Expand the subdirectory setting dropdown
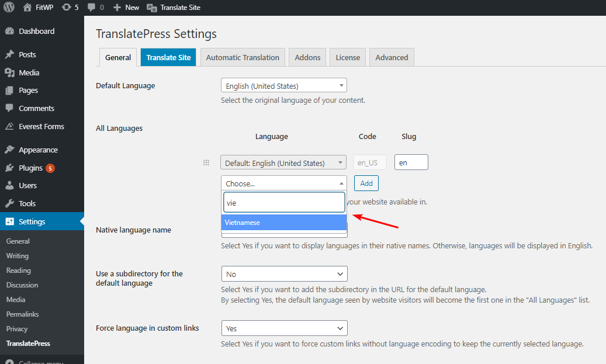 click(x=284, y=274)
